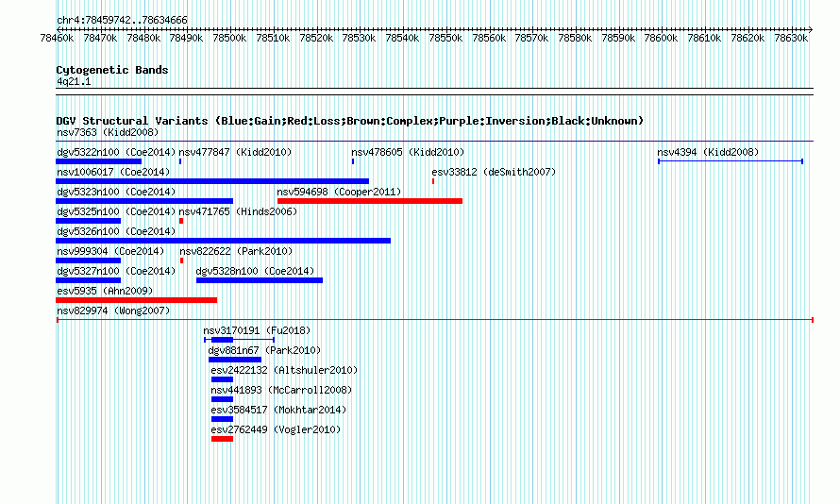Open the dgv5328n100 (Coe2014) label
Image resolution: width=840 pixels, height=504 pixels.
255,271
